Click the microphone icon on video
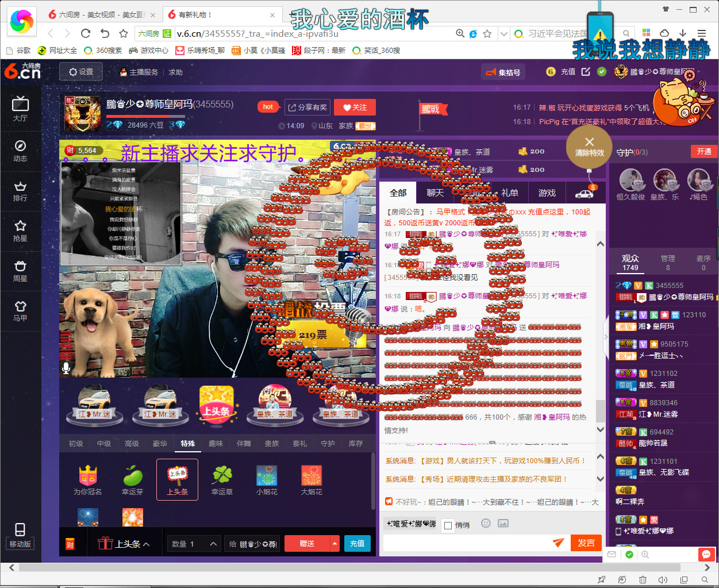The width and height of the screenshot is (719, 588). (x=66, y=368)
